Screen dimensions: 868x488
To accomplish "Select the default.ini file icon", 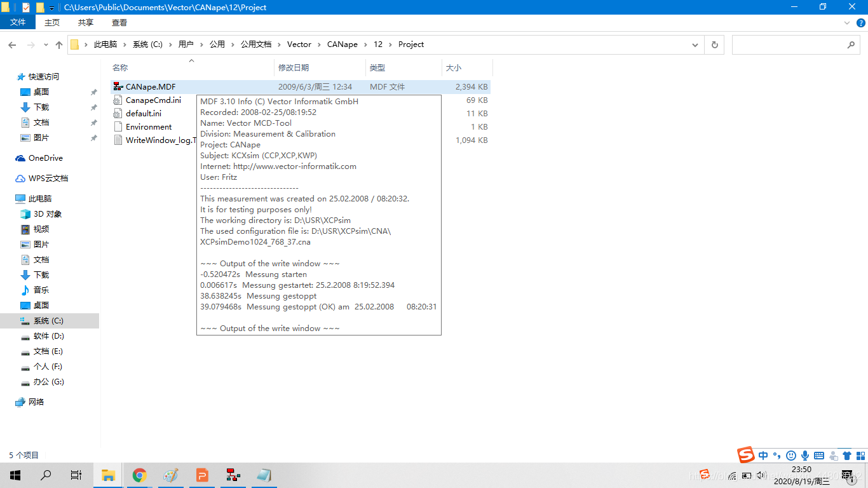I will tap(118, 114).
